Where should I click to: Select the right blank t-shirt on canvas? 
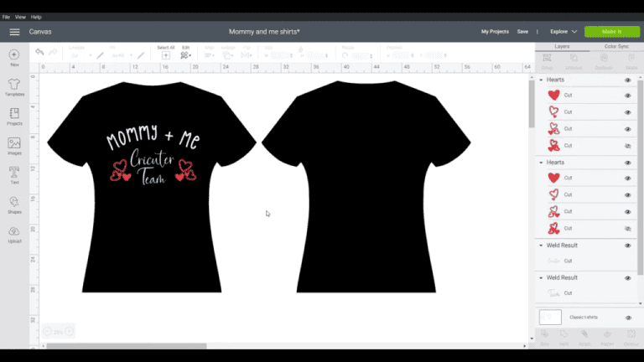point(366,187)
